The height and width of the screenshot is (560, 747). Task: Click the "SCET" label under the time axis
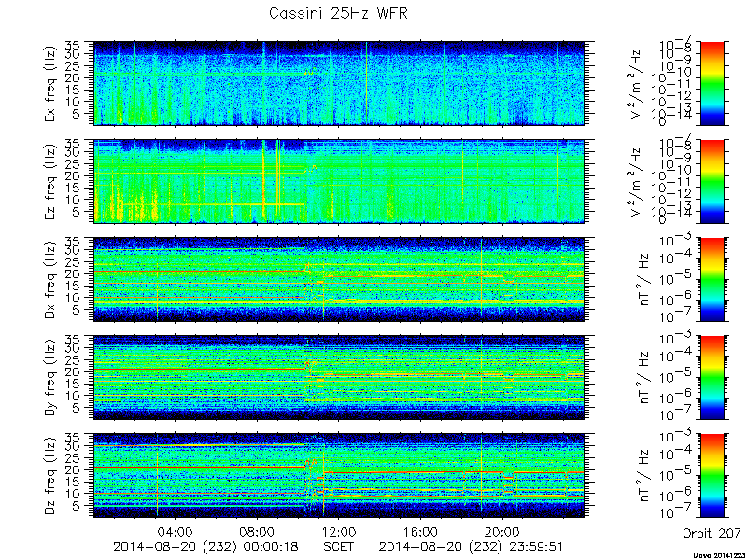click(x=339, y=547)
